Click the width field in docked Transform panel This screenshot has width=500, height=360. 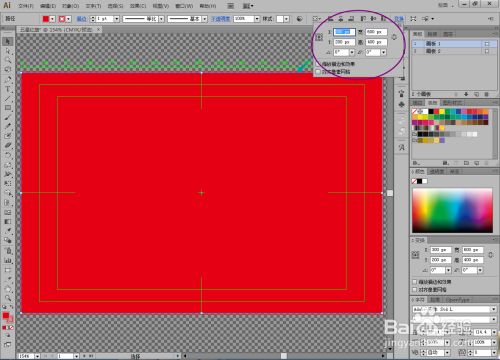tap(473, 250)
